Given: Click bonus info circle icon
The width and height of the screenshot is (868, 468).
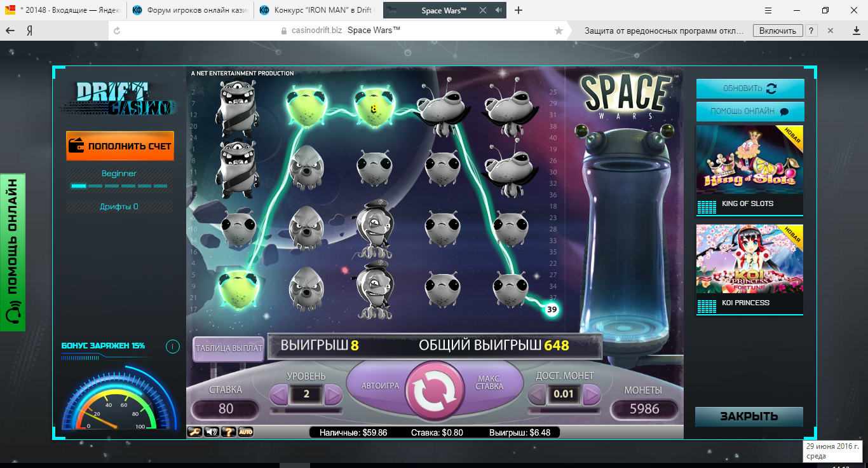Looking at the screenshot, I should pos(172,347).
